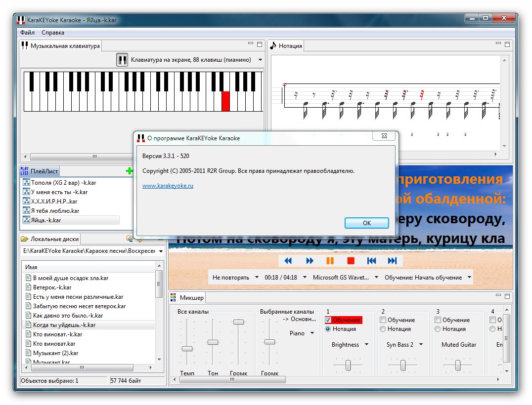Click the file icon of Как давно это было.-k.kar
Viewport: 532px width, 405px height.
(x=29, y=316)
